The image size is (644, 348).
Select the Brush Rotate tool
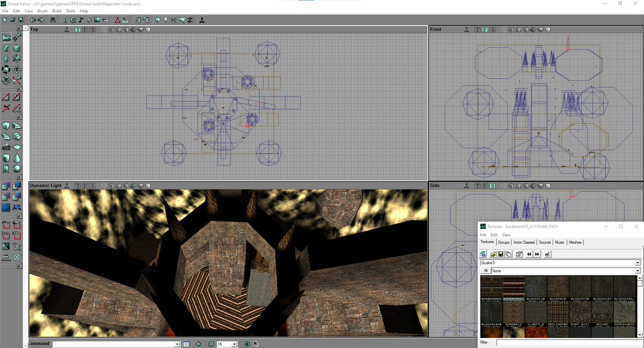6,69
